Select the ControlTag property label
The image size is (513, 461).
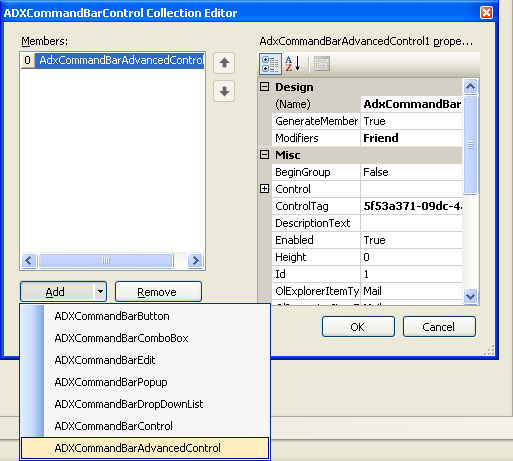[316, 206]
